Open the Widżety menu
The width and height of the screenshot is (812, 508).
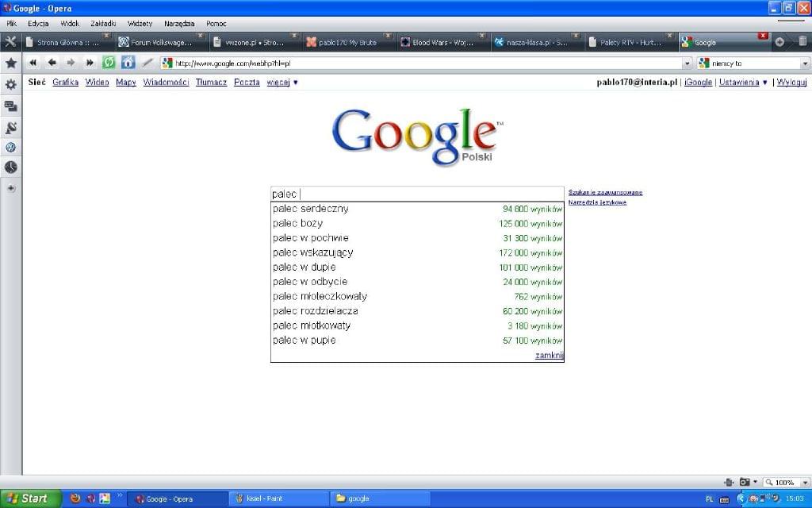140,23
